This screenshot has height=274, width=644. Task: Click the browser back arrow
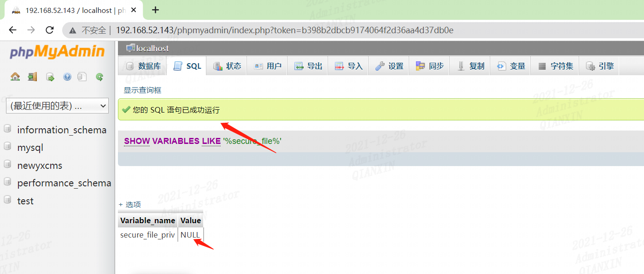[12, 30]
